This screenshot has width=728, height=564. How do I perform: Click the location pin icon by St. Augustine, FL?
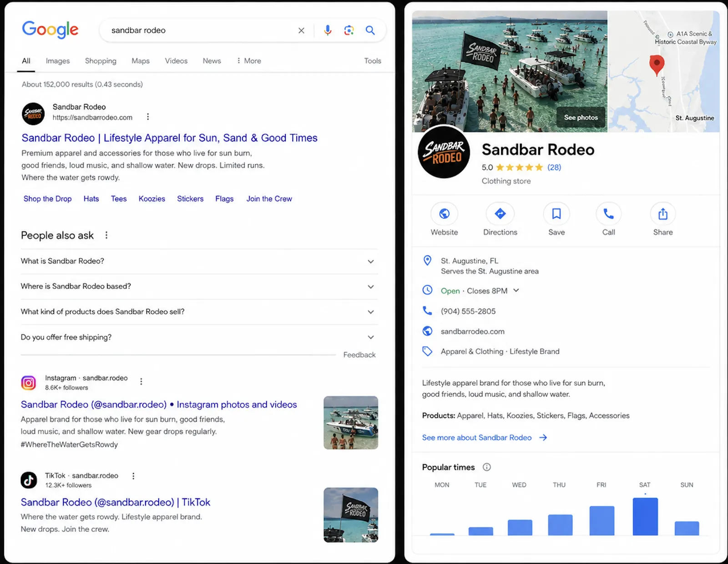click(x=427, y=261)
